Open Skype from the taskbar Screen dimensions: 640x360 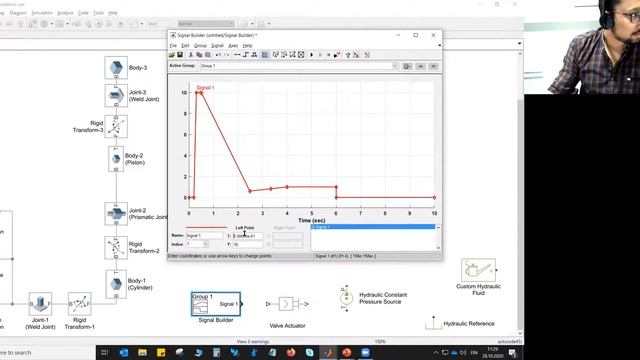click(x=310, y=353)
